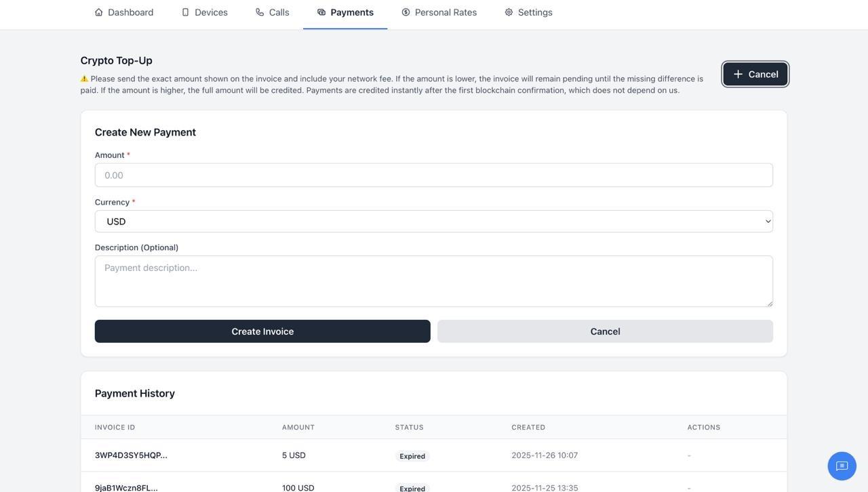Switch to the Devices tab
The image size is (868, 492).
[211, 12]
